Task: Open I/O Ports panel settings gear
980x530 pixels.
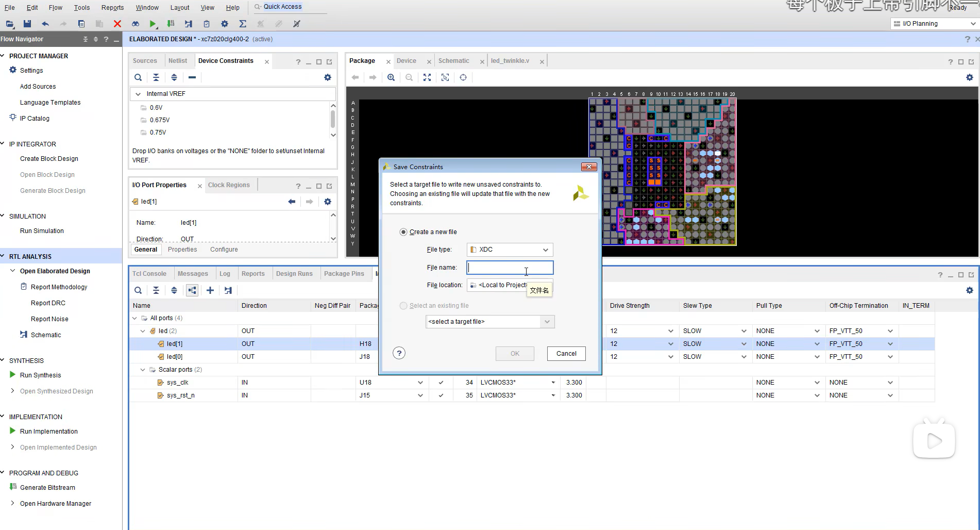Action: (970, 290)
